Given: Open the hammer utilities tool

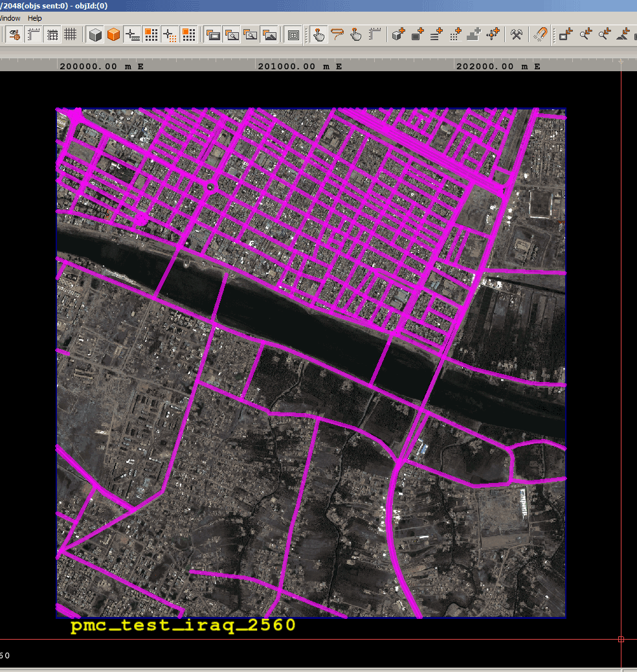Looking at the screenshot, I should point(517,35).
